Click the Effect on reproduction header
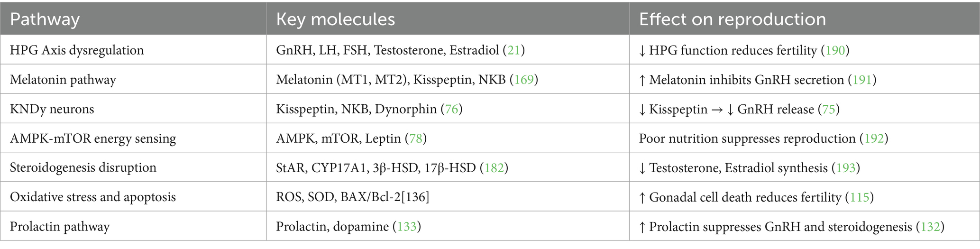 coord(732,19)
